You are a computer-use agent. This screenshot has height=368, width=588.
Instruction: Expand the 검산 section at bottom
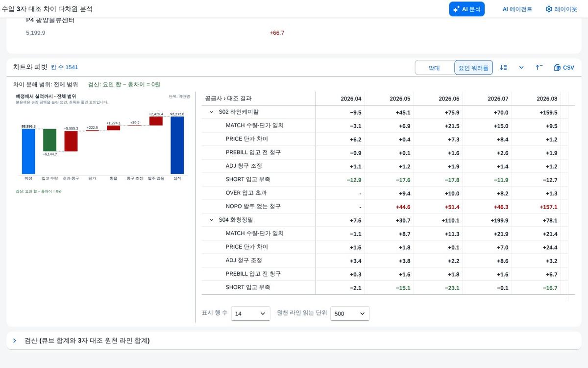tap(15, 341)
